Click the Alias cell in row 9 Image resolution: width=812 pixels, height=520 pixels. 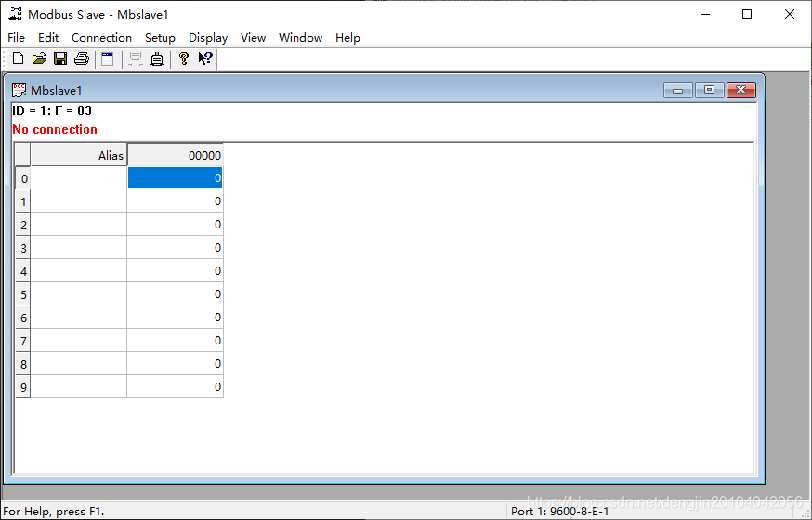tap(79, 387)
